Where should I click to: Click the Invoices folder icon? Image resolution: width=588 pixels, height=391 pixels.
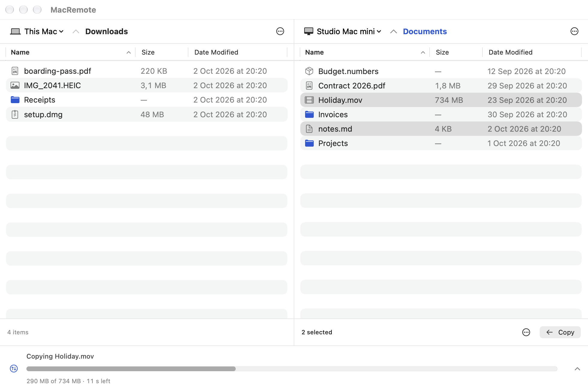[309, 115]
